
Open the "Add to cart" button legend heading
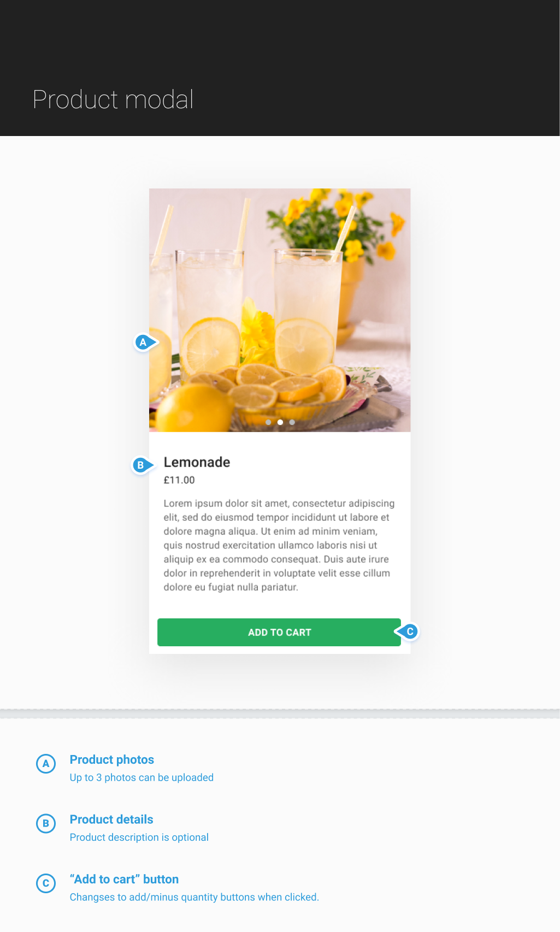(x=124, y=879)
